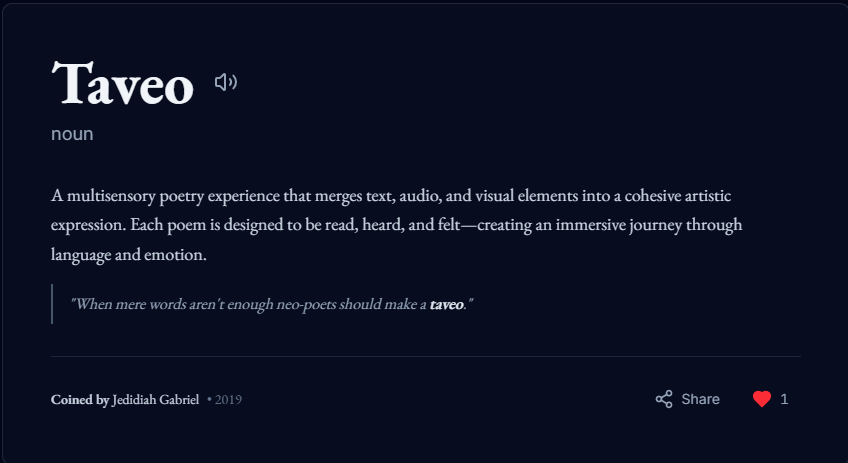Select the 2019 coinage year
The height and width of the screenshot is (463, 848).
[227, 400]
